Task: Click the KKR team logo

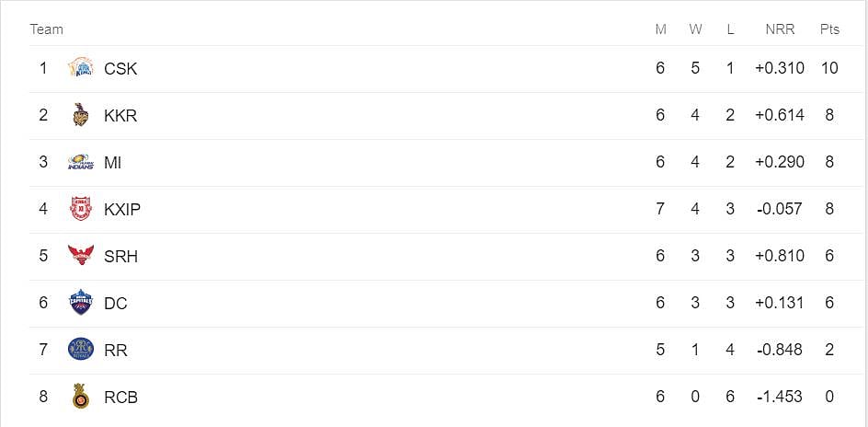Action: 81,115
